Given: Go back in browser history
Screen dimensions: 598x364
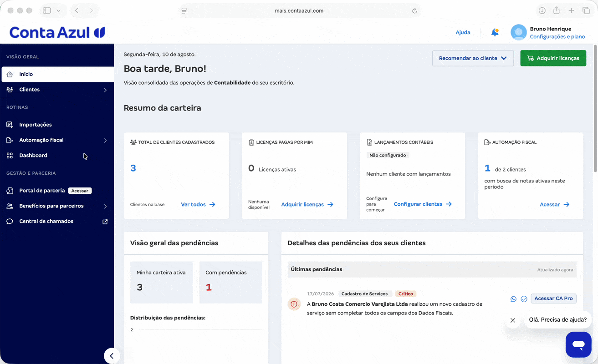Looking at the screenshot, I should (77, 10).
